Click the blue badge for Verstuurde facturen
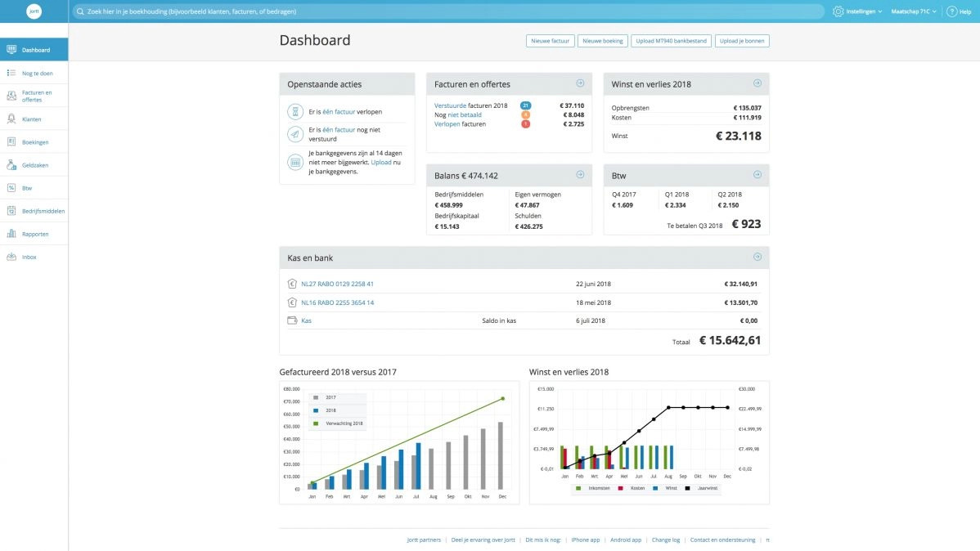This screenshot has height=551, width=980. click(526, 105)
